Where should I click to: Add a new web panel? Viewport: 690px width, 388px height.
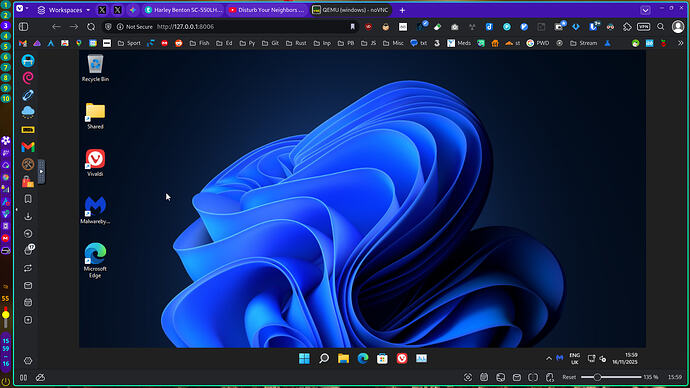point(28,320)
